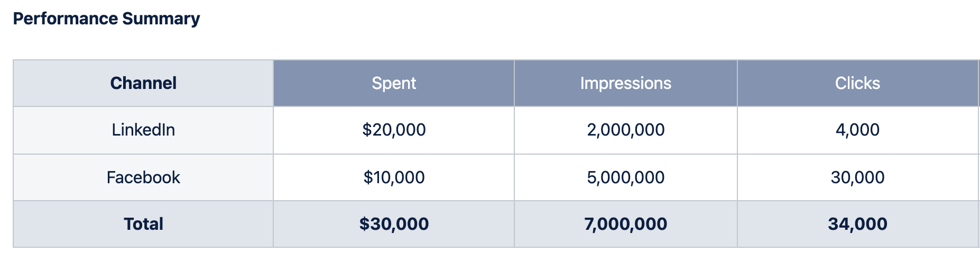Click the border between Impressions and Clicks headers

tap(737, 83)
